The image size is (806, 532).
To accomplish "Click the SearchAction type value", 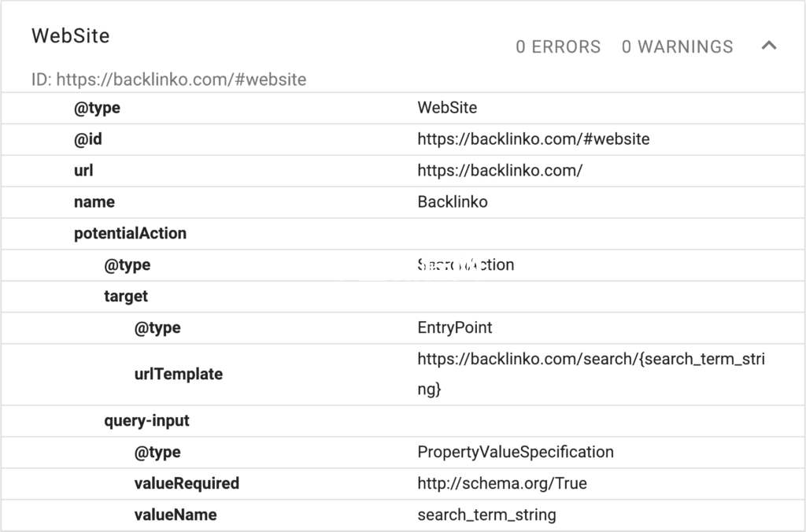I will pyautogui.click(x=466, y=264).
